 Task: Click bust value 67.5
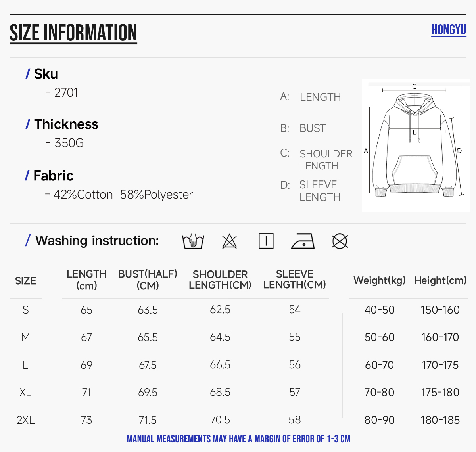(148, 365)
